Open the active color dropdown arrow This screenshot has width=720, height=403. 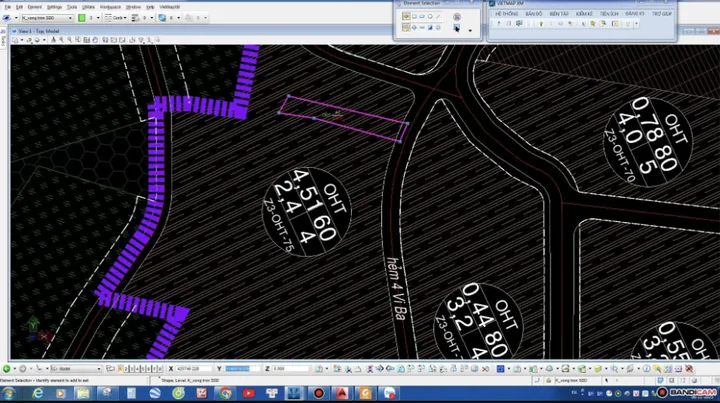tap(98, 18)
